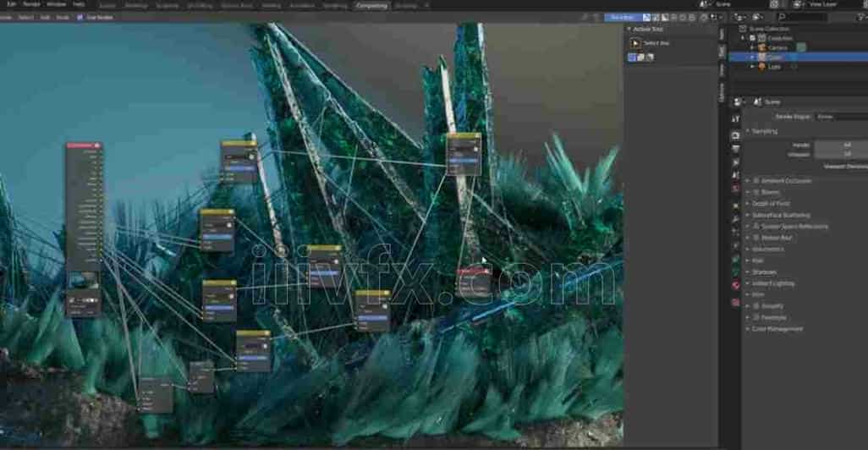Switch to the Tool sidebar tab
The image size is (868, 450).
point(722,51)
